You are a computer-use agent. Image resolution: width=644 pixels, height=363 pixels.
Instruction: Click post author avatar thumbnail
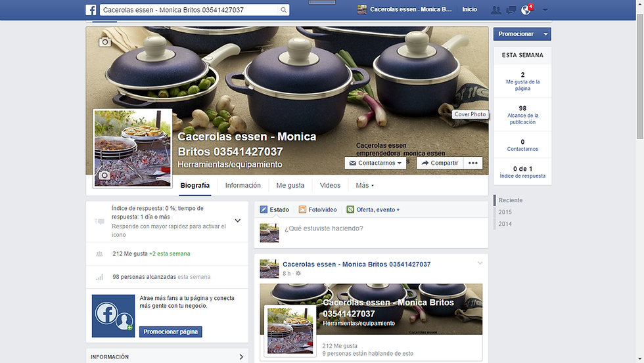pos(269,268)
